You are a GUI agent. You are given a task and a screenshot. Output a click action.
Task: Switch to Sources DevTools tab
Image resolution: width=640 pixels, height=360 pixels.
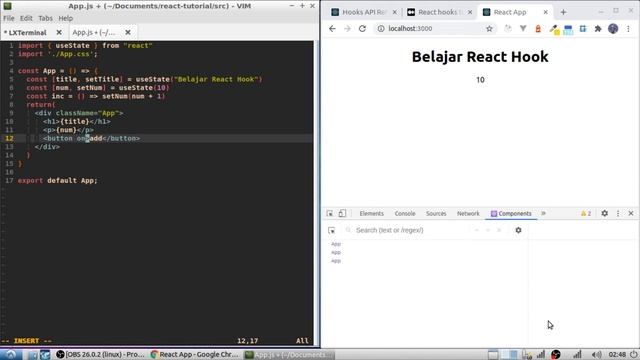tap(436, 213)
